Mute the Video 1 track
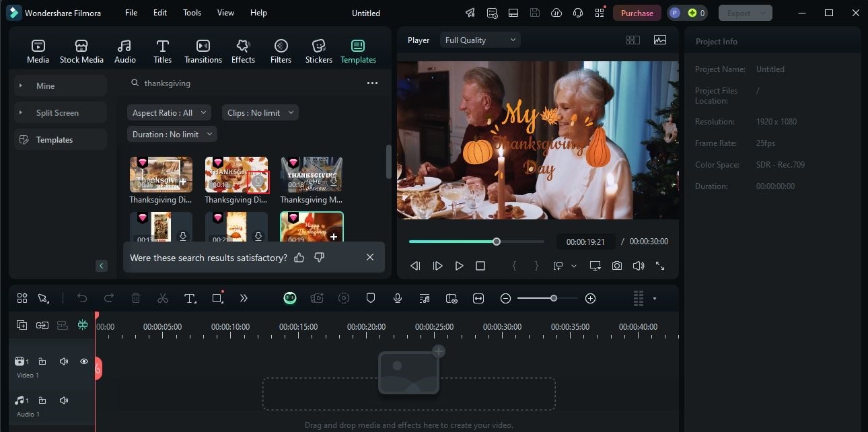 [64, 361]
